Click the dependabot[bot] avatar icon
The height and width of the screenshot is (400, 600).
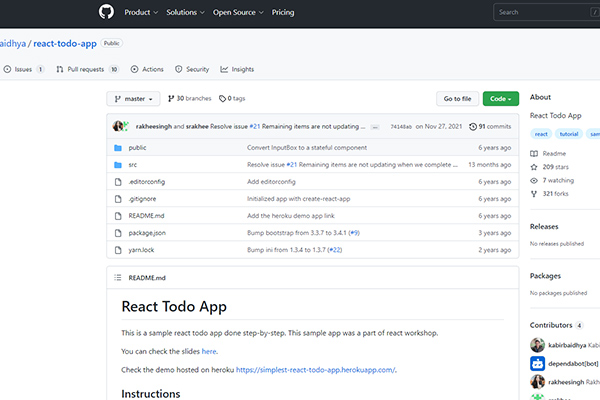point(537,364)
